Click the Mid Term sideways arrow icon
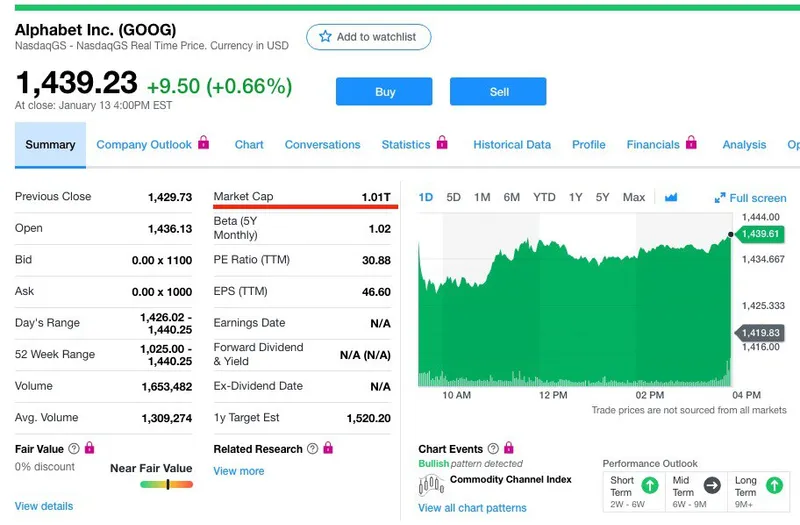This screenshot has height=525, width=800. [x=712, y=485]
